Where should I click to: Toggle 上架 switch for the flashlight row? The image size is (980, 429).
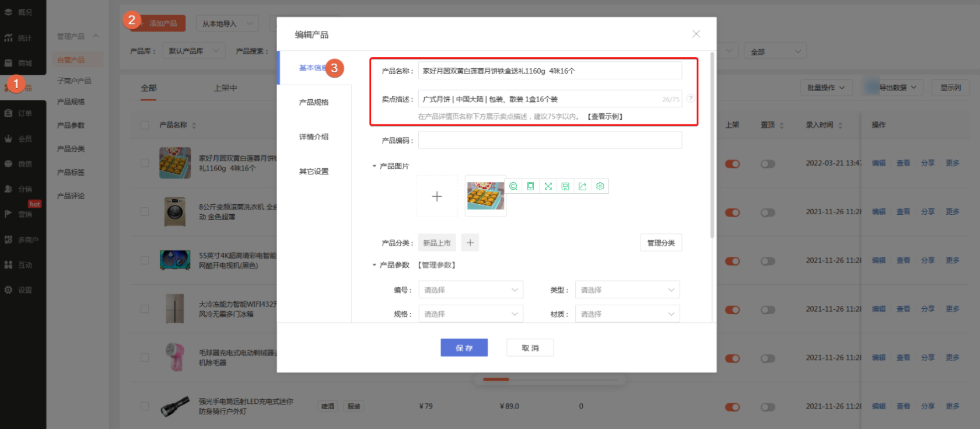click(732, 407)
